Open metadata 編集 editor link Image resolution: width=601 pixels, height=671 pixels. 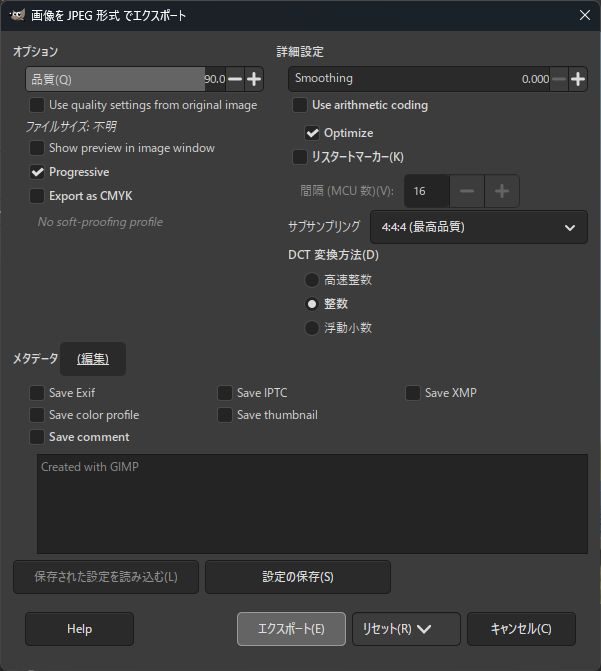[93, 358]
